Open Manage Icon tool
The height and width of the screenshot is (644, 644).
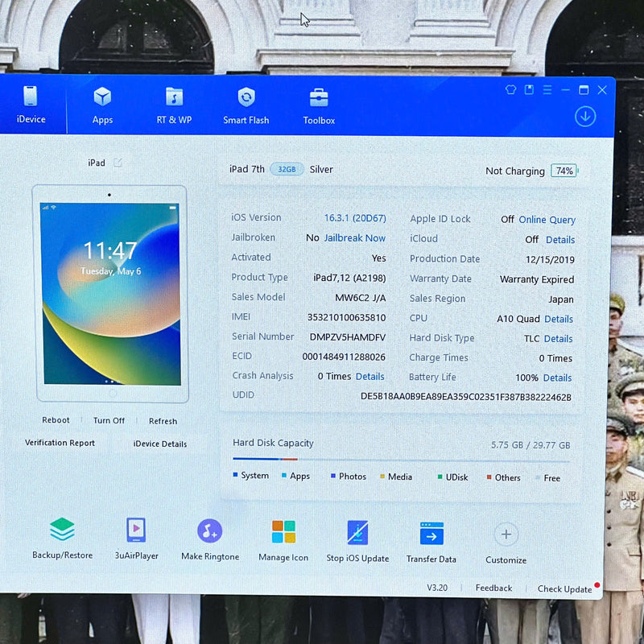[283, 540]
